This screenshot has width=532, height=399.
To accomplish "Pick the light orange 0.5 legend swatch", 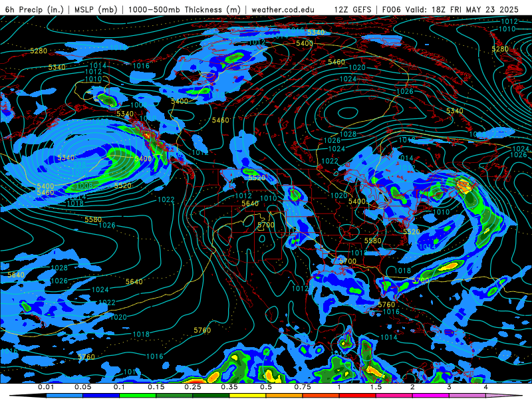I will coord(285,396).
